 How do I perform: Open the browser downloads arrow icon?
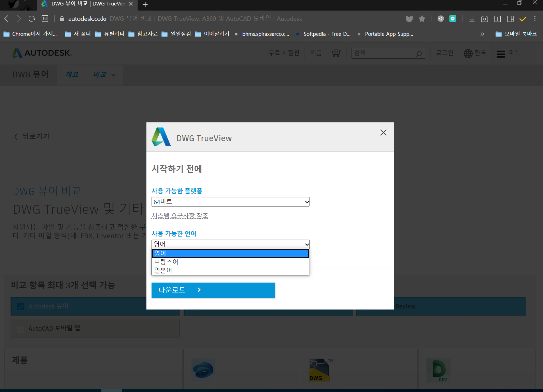click(472, 19)
